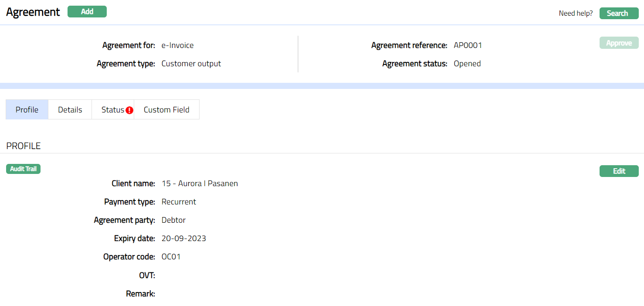Click the Recurrent payment type value

(x=179, y=202)
